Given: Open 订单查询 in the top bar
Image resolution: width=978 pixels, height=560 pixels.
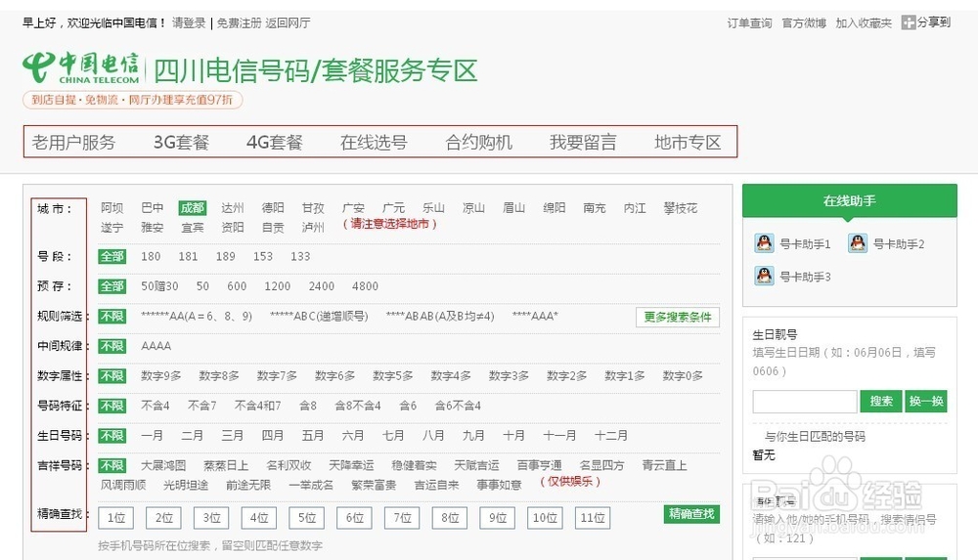Looking at the screenshot, I should click(749, 23).
